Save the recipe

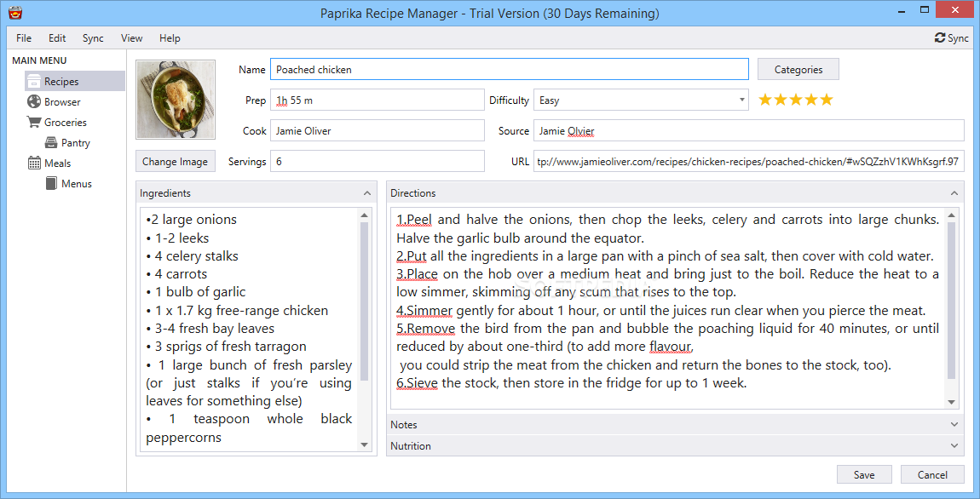tap(864, 474)
